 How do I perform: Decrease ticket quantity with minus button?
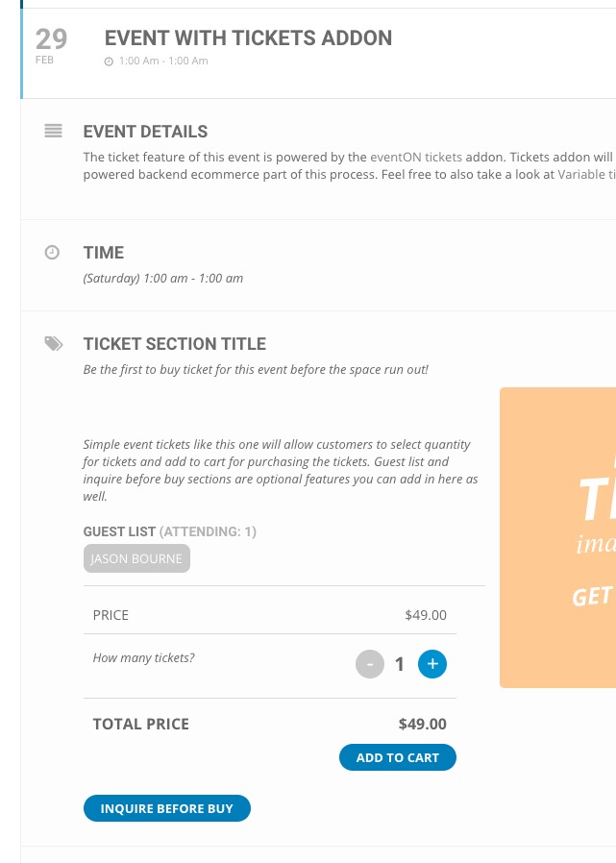(x=370, y=664)
